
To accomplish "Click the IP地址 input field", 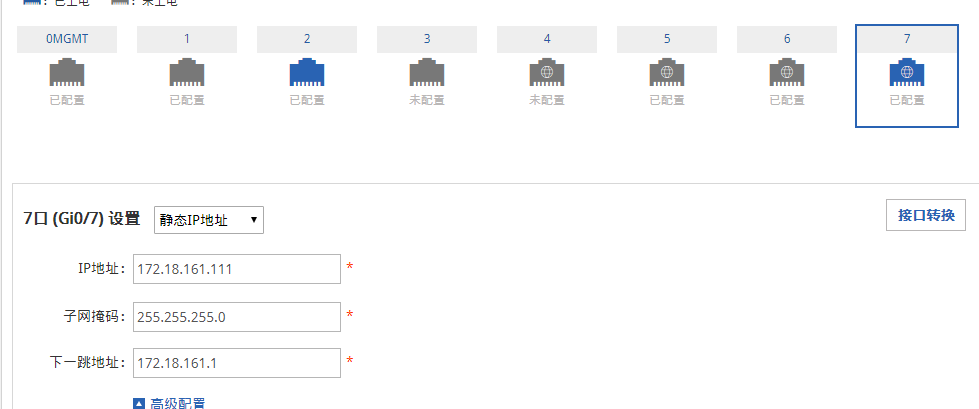I will (x=236, y=269).
